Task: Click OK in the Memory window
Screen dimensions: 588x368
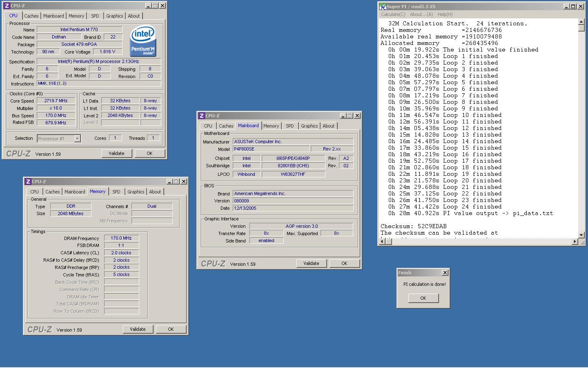Action: click(171, 329)
